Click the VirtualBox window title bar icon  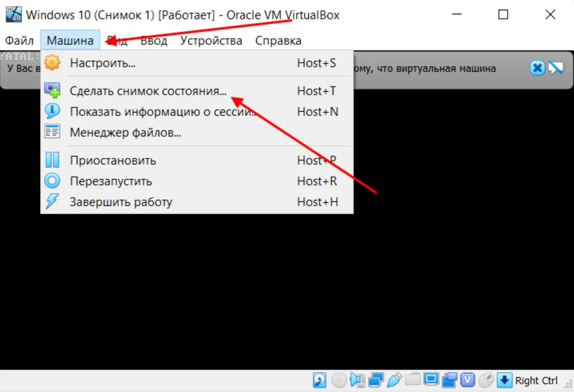14,14
